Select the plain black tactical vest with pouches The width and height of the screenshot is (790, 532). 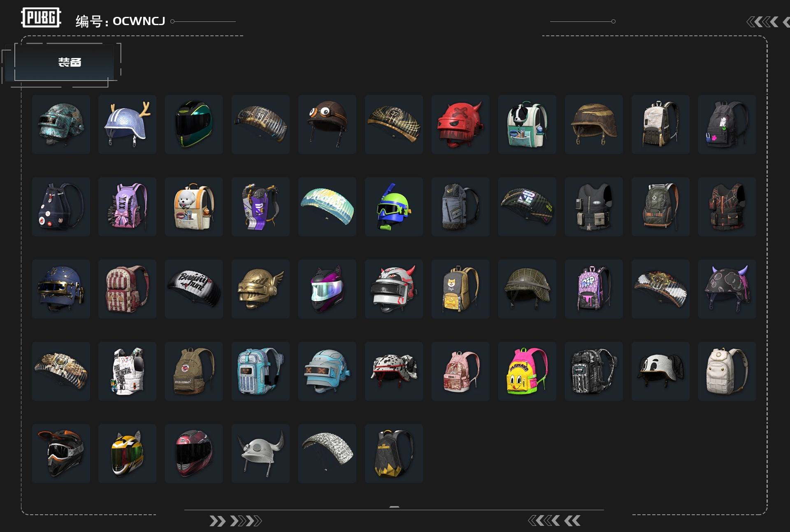coord(594,207)
